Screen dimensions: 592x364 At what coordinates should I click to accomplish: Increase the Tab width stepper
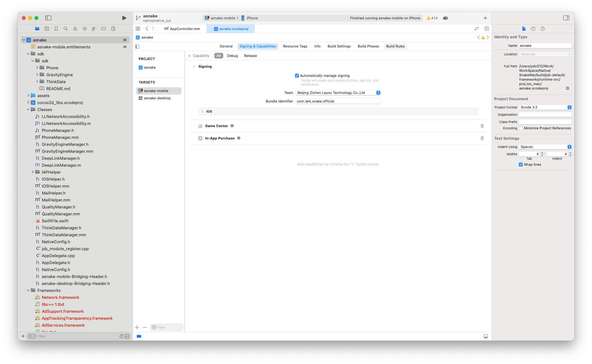coord(542,153)
